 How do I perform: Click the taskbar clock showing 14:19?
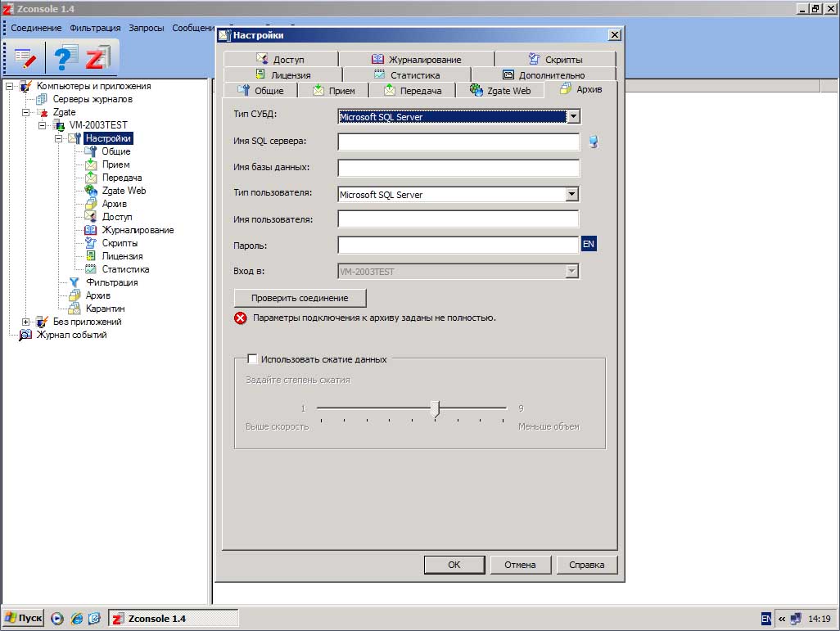pos(819,619)
